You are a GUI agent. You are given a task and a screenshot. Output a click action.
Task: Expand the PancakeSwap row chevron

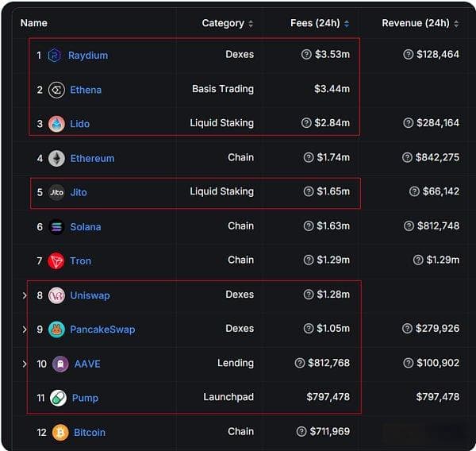pyautogui.click(x=25, y=330)
